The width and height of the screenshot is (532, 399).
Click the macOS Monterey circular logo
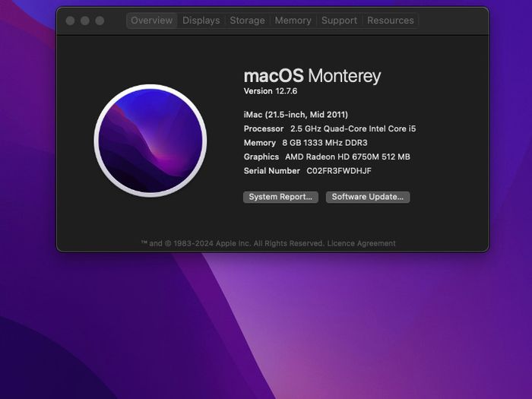pos(150,141)
